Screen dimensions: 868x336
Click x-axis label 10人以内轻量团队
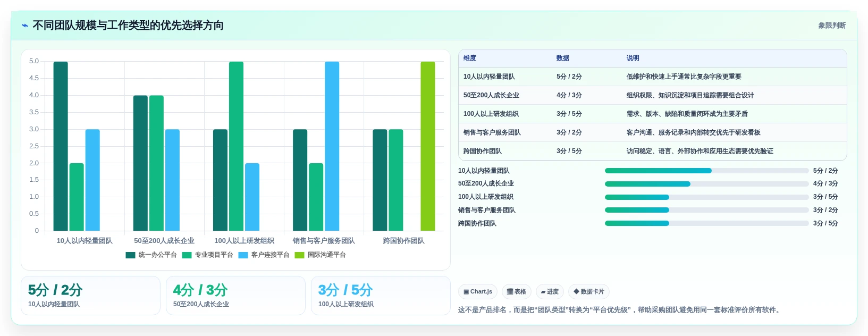point(85,241)
